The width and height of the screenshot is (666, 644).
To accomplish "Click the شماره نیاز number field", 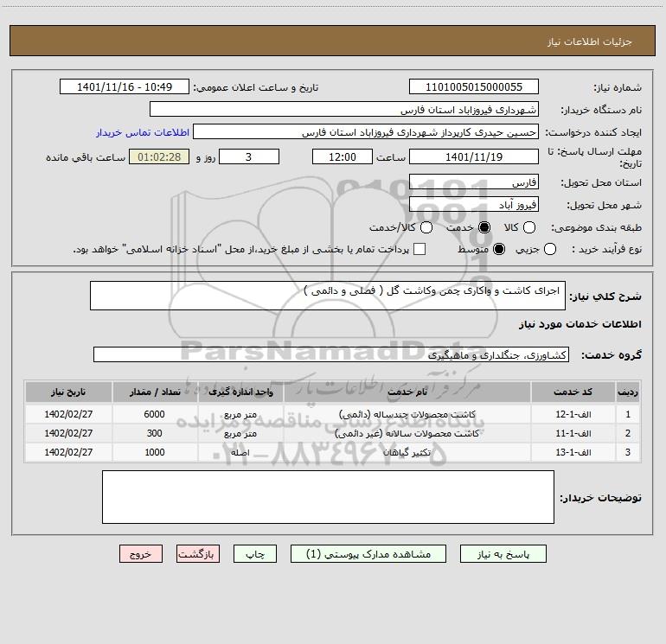I will pyautogui.click(x=474, y=87).
